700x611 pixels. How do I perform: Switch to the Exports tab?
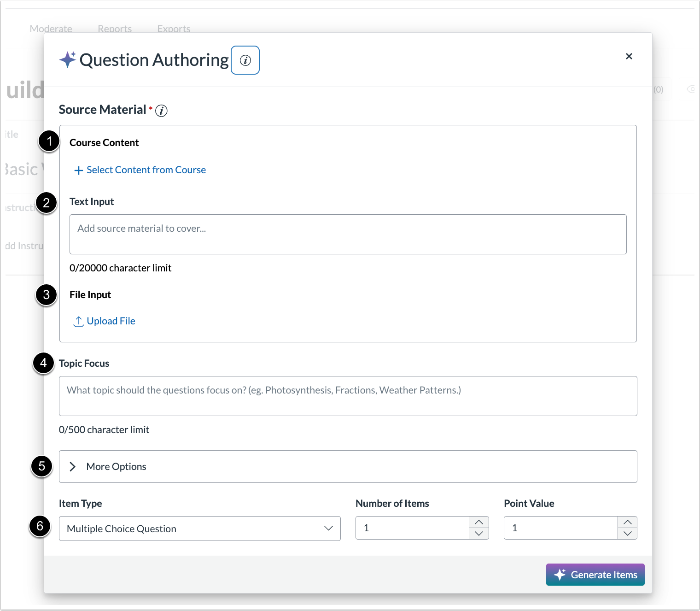(x=174, y=29)
